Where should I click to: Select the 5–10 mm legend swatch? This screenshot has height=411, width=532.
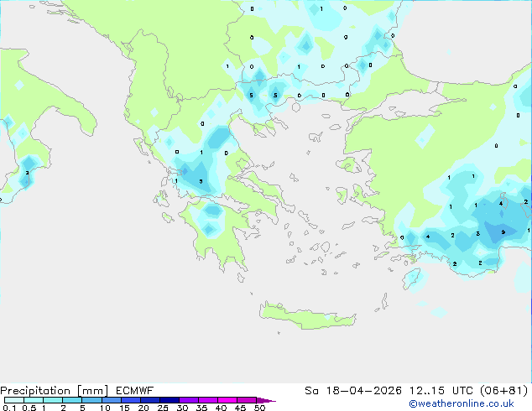pyautogui.click(x=91, y=400)
